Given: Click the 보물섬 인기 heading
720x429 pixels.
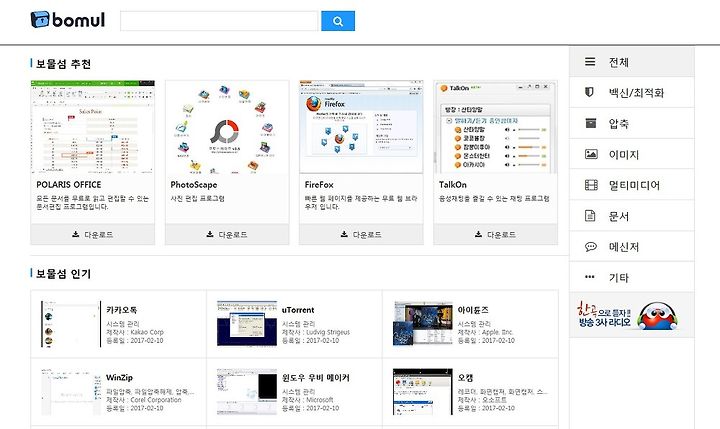Looking at the screenshot, I should [63, 274].
